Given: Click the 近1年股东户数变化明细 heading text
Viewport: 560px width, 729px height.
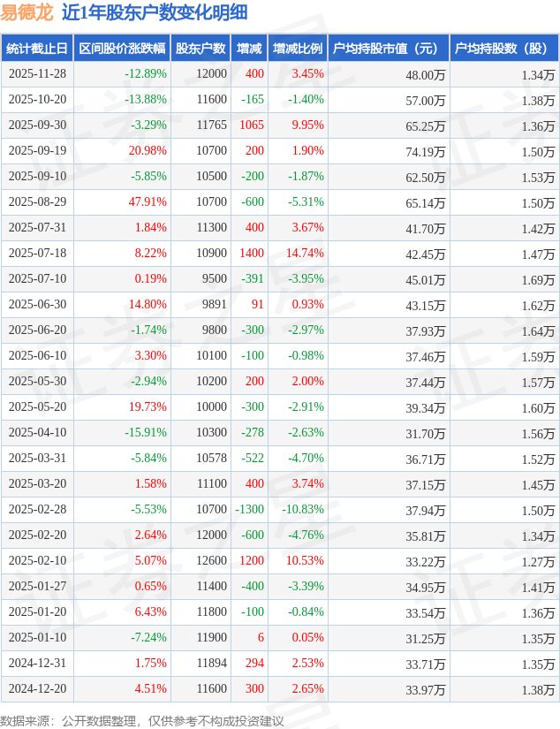Looking at the screenshot, I should point(154,12).
